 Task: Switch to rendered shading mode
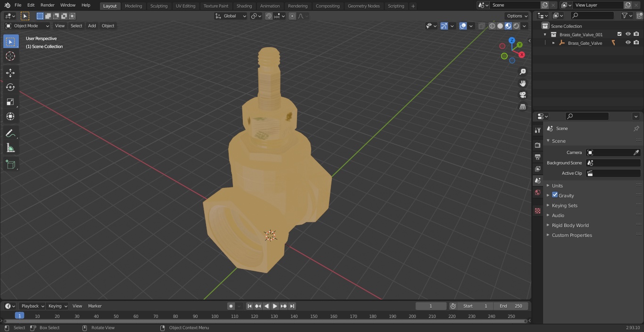516,26
